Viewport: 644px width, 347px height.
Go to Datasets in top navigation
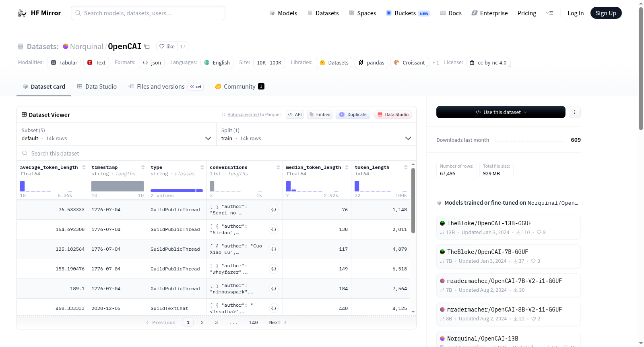(323, 13)
